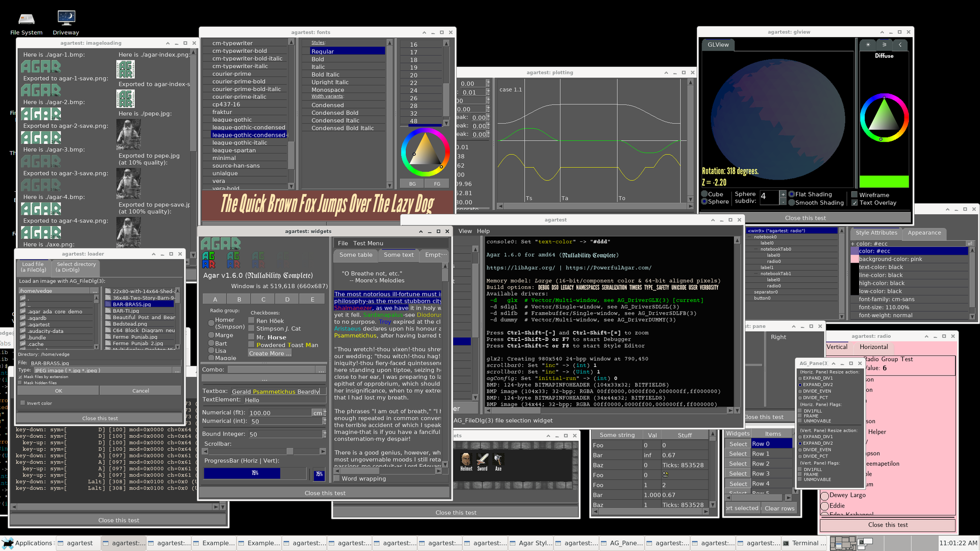Click the Axe item icon

(x=498, y=459)
